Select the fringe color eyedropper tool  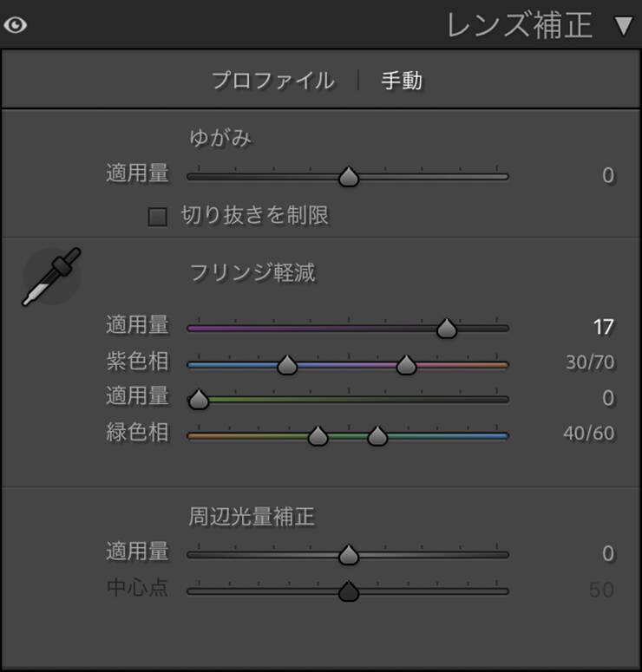[51, 277]
